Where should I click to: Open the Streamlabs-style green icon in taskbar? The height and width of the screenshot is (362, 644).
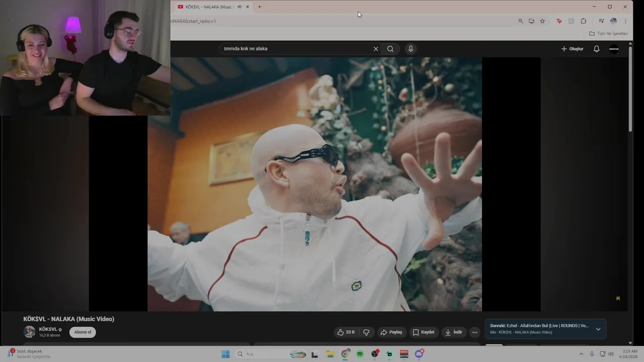pos(389,354)
